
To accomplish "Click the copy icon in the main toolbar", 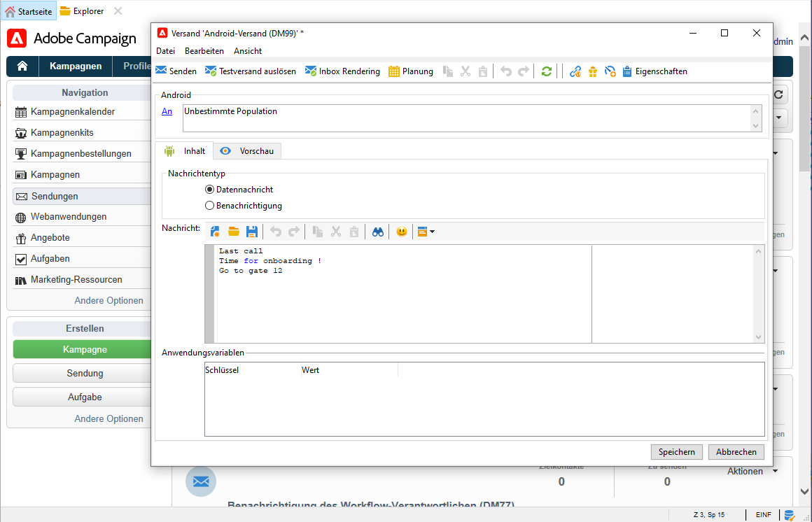I will (x=448, y=71).
